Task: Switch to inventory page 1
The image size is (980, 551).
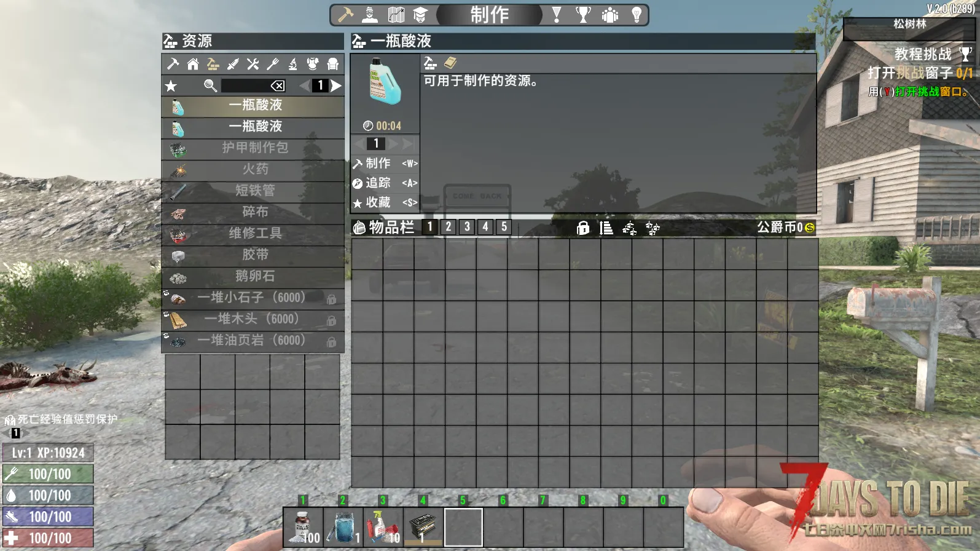Action: click(x=430, y=227)
